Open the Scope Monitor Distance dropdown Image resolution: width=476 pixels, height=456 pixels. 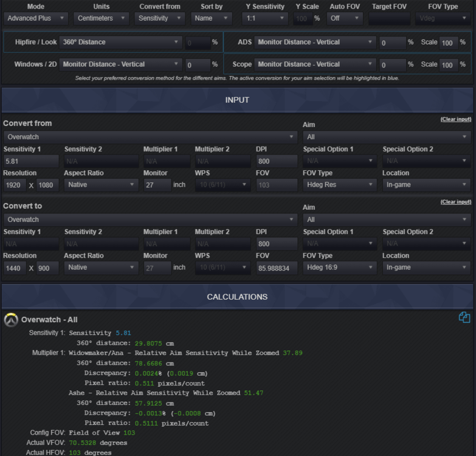(315, 64)
